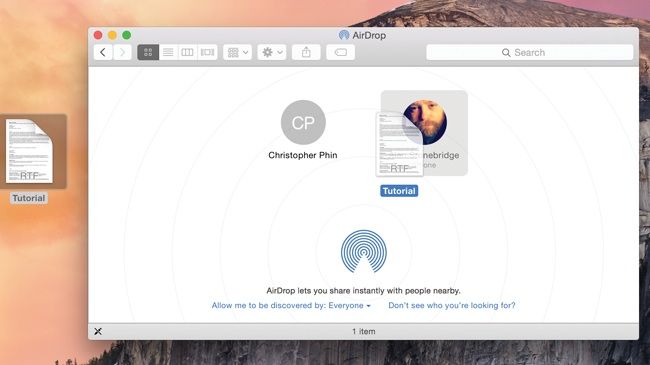Click the Edit Tags toolbar button
Viewport: 650px width, 365px height.
click(x=340, y=52)
